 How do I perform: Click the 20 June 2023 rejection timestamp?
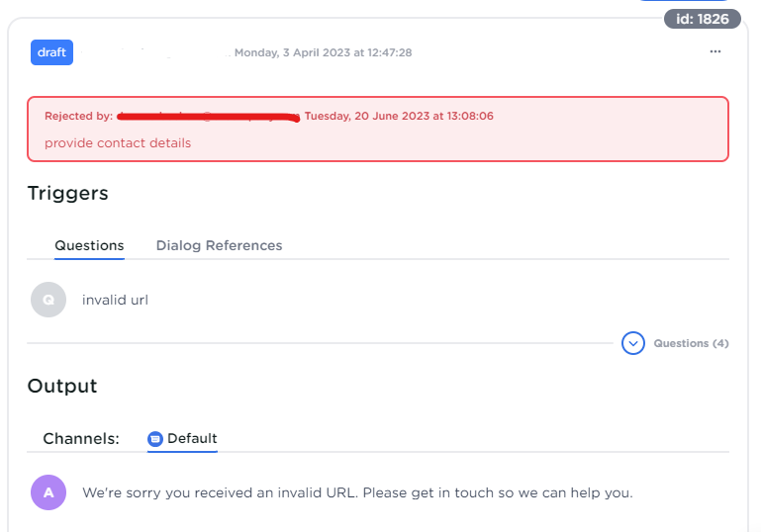(399, 117)
